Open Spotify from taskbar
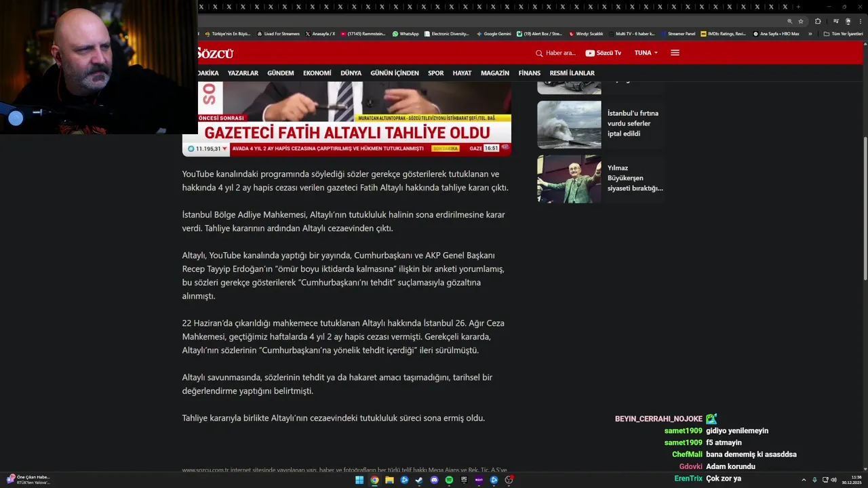The height and width of the screenshot is (488, 868). (449, 480)
